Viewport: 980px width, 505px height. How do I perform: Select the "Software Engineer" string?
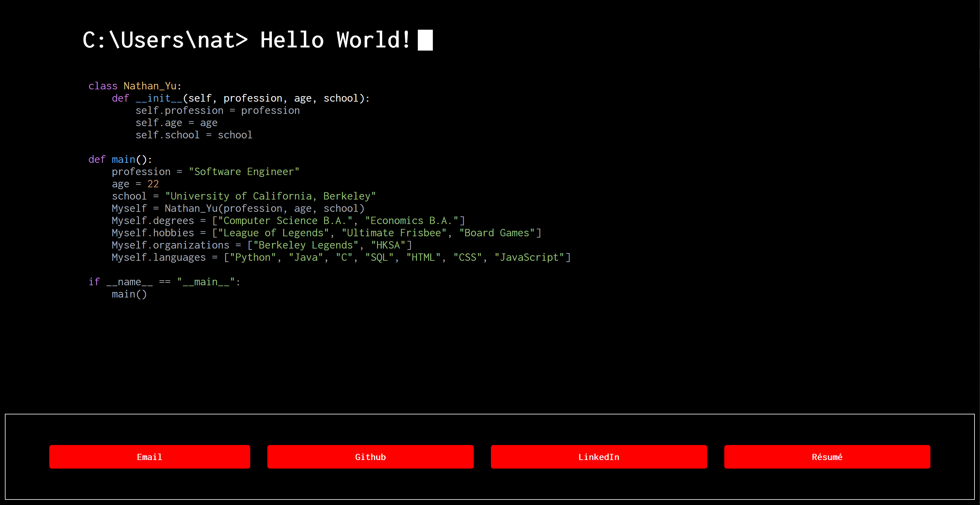(x=244, y=171)
